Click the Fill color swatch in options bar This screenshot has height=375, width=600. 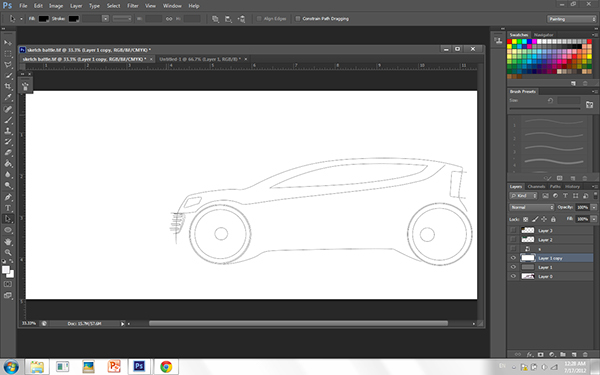click(x=44, y=19)
